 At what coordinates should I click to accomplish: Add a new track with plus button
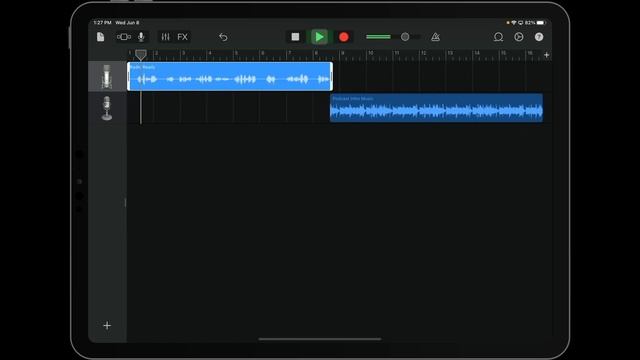[x=107, y=325]
